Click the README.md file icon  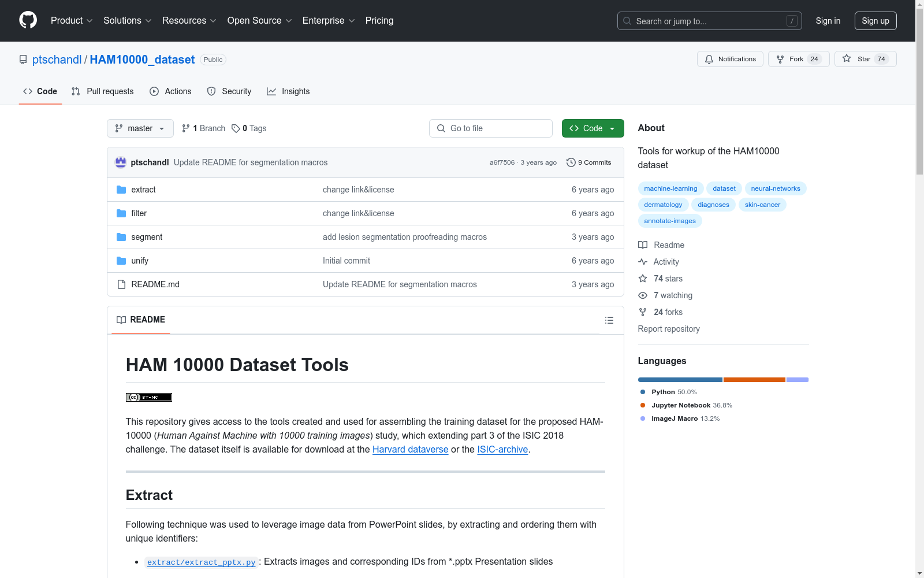pyautogui.click(x=121, y=284)
